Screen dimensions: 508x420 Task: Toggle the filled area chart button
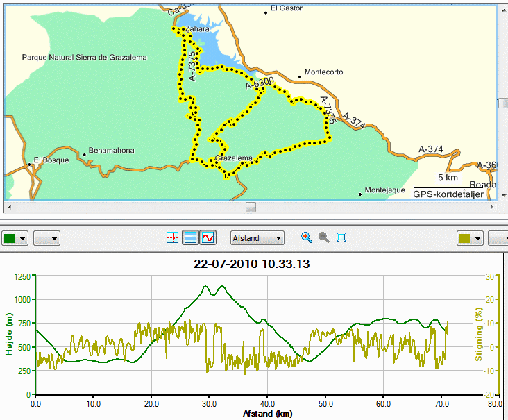190,237
